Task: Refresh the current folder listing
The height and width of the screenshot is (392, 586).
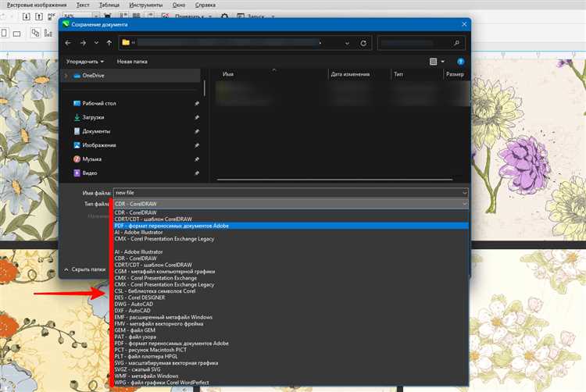Action: click(363, 43)
